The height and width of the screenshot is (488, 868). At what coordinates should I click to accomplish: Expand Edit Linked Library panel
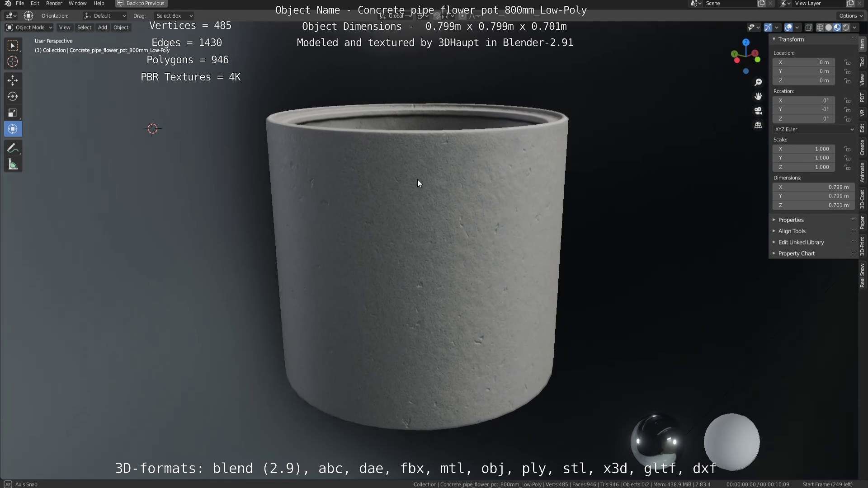point(774,242)
